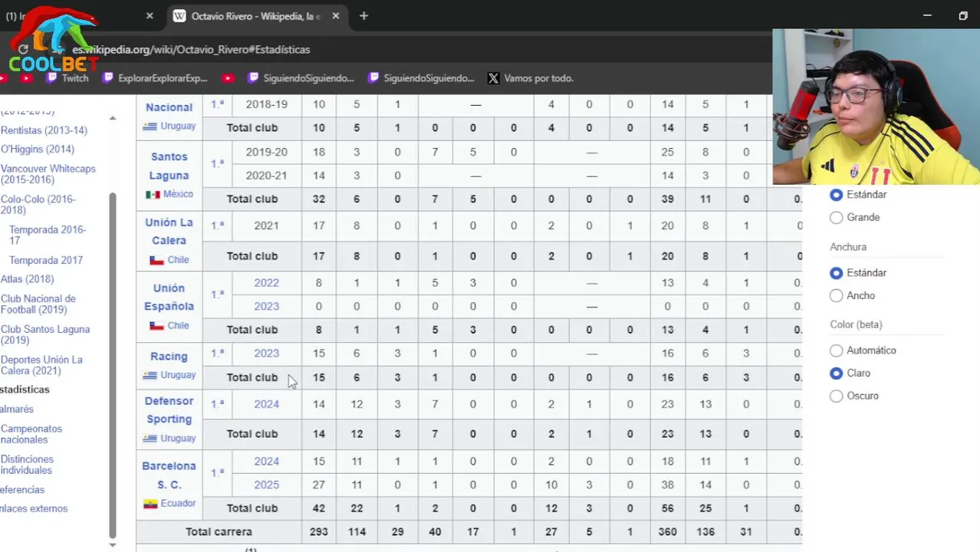Select the Grande text size option
The height and width of the screenshot is (552, 980).
(x=837, y=218)
